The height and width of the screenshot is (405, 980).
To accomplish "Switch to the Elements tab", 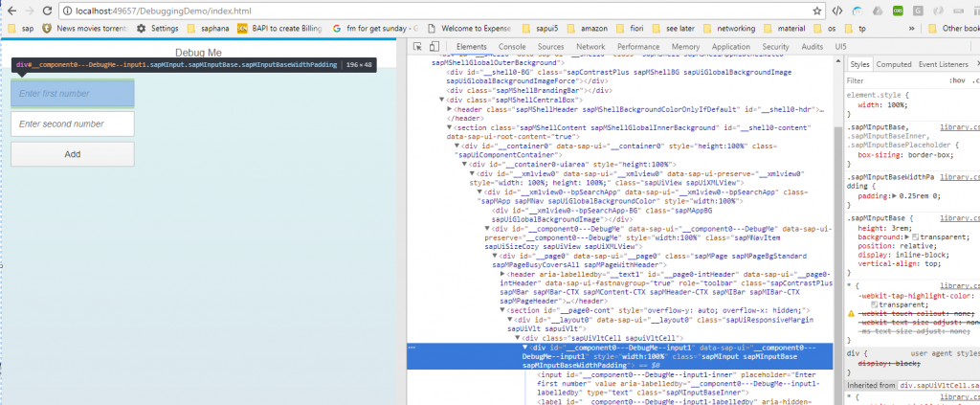I will coord(471,47).
